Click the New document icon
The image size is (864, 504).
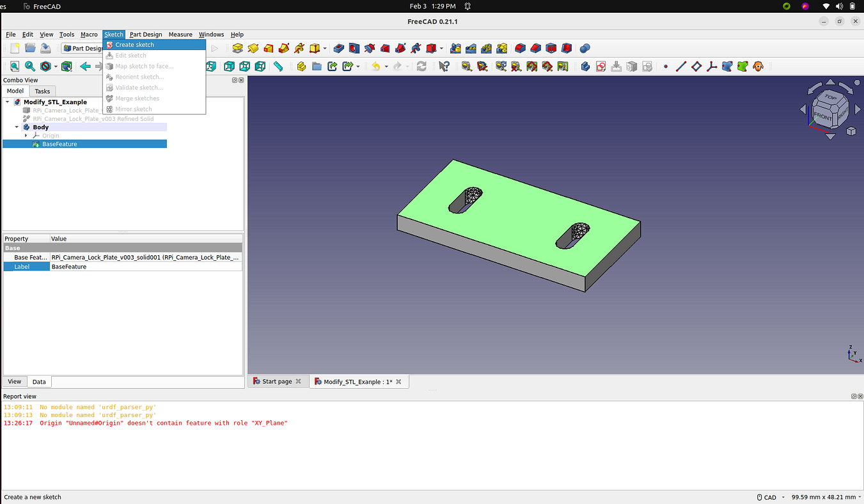pyautogui.click(x=15, y=48)
